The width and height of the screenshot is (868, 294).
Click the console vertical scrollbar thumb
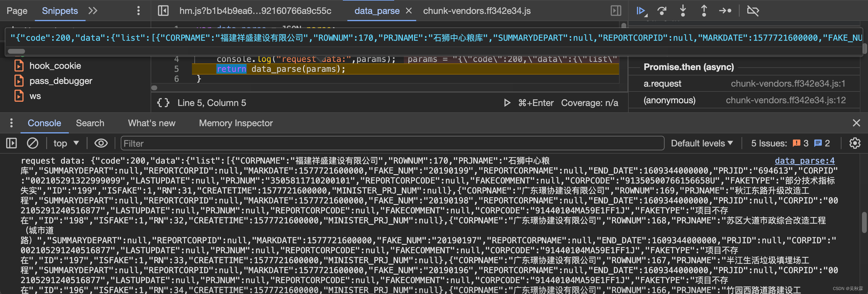click(x=864, y=222)
